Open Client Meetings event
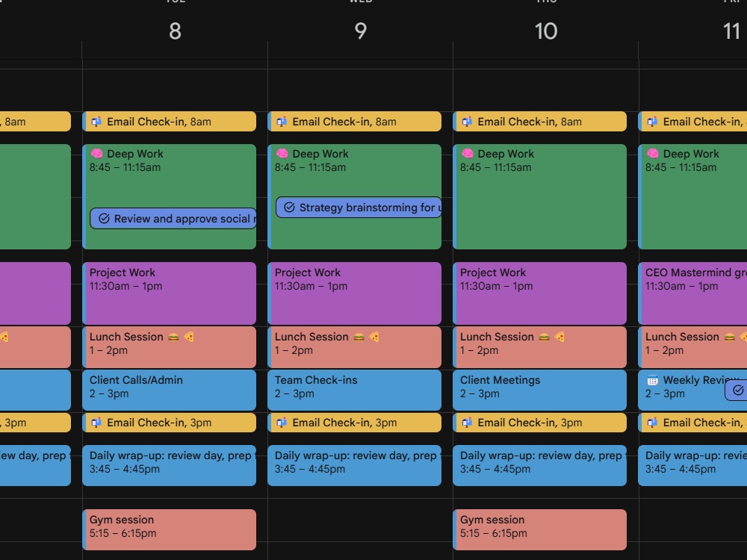The width and height of the screenshot is (747, 560). point(540,390)
